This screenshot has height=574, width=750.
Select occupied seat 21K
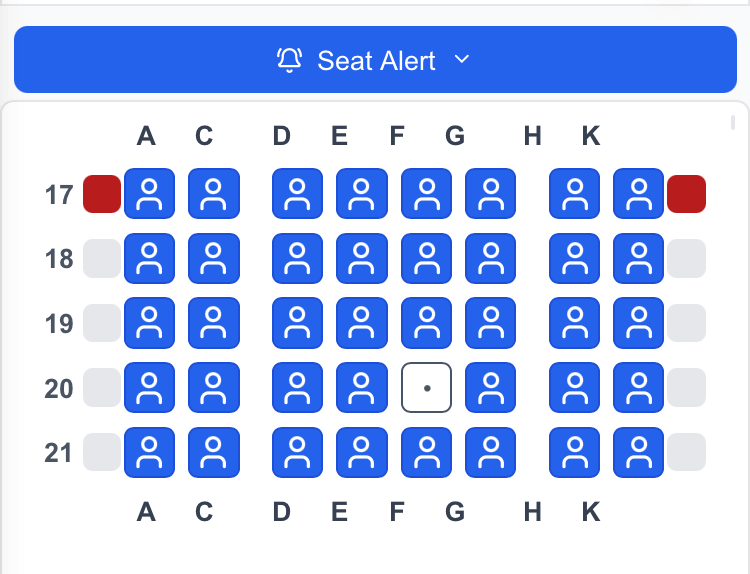[639, 452]
